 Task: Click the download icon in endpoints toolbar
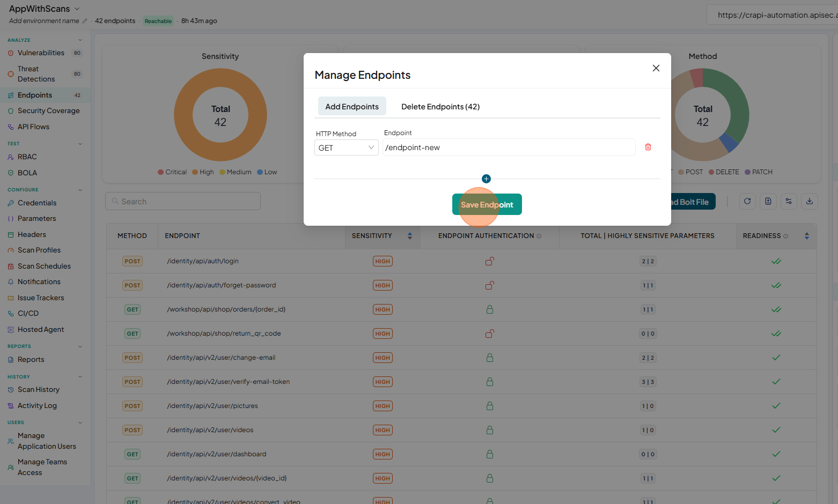point(810,201)
